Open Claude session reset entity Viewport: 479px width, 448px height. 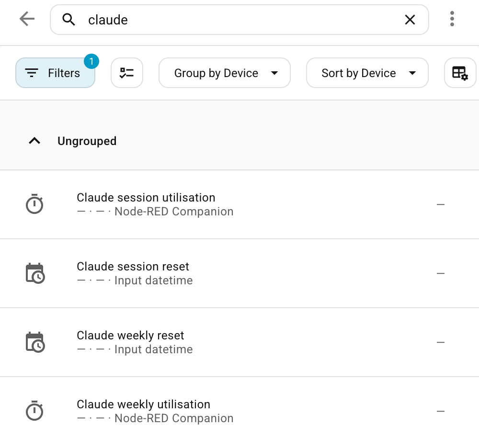239,273
